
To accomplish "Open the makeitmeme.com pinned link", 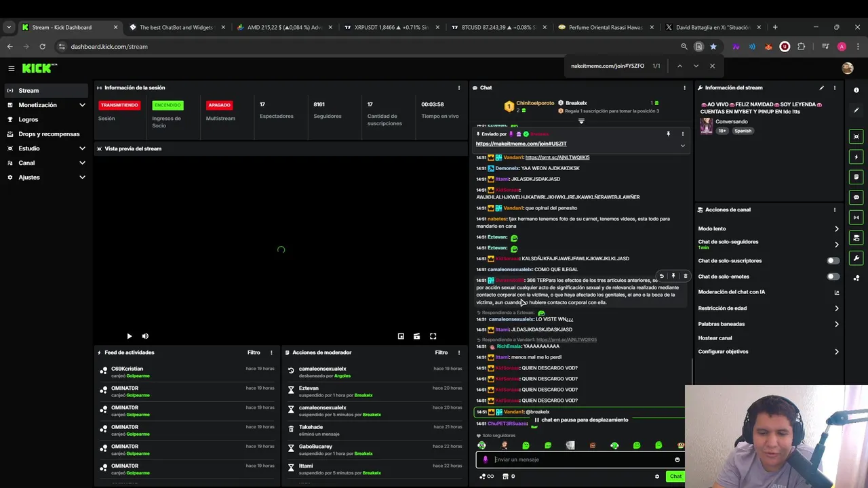I will [x=521, y=144].
